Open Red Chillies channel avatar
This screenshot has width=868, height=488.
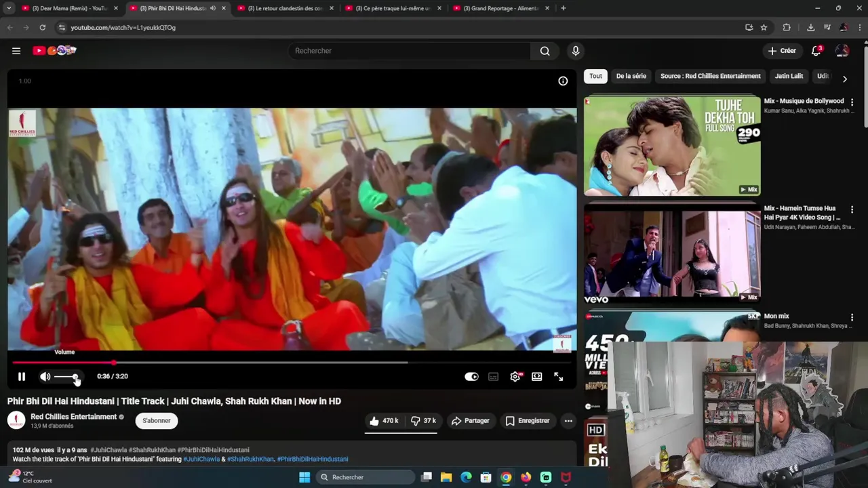[x=16, y=421]
